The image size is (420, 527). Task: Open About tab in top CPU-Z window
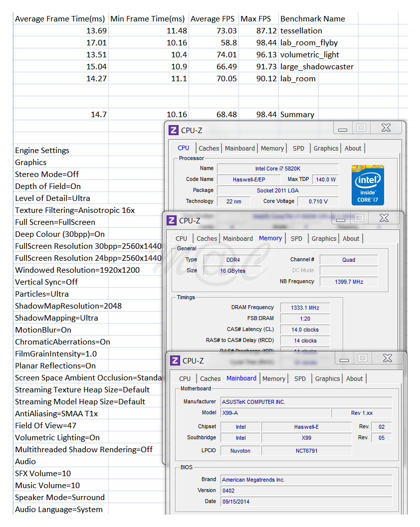(353, 148)
